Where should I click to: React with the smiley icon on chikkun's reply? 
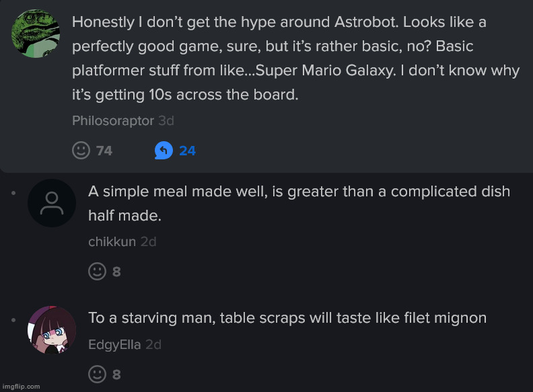click(x=98, y=271)
